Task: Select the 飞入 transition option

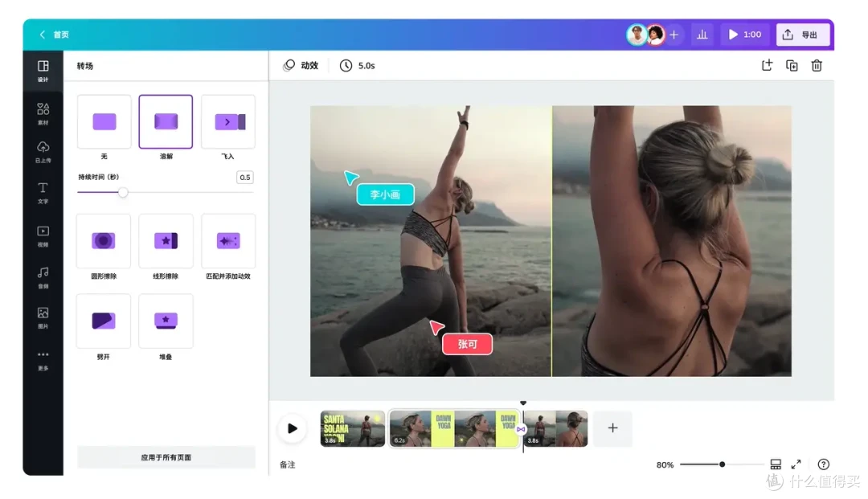Action: pyautogui.click(x=228, y=122)
